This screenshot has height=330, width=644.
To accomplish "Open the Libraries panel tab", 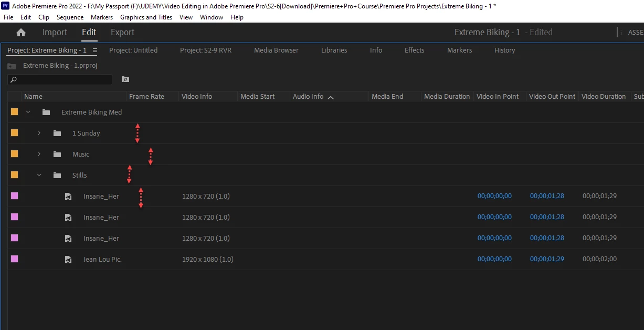I will coord(334,50).
